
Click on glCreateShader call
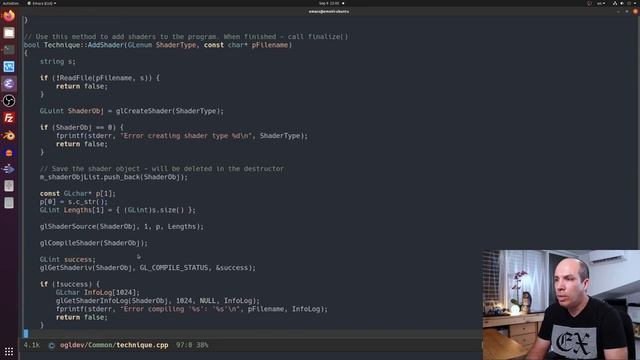tap(144, 111)
